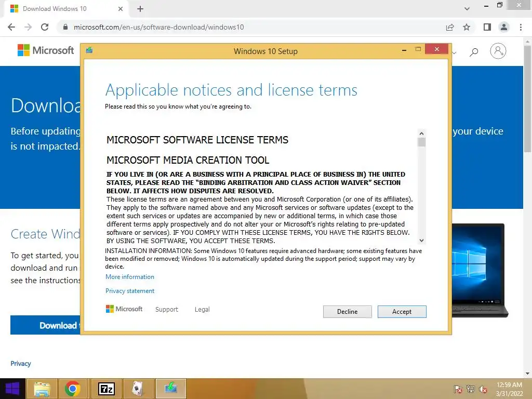Open Chrome tab search dropdown
This screenshot has width=532, height=399.
(467, 9)
